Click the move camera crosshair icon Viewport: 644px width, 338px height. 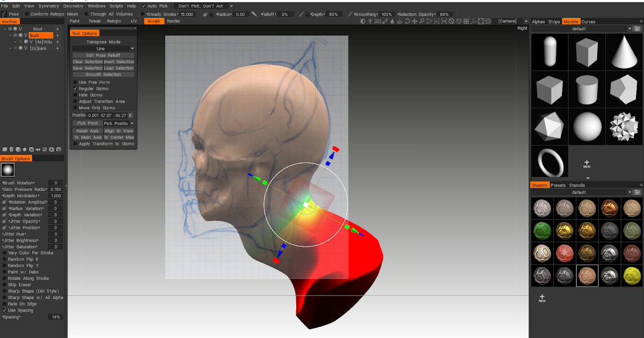(415, 21)
